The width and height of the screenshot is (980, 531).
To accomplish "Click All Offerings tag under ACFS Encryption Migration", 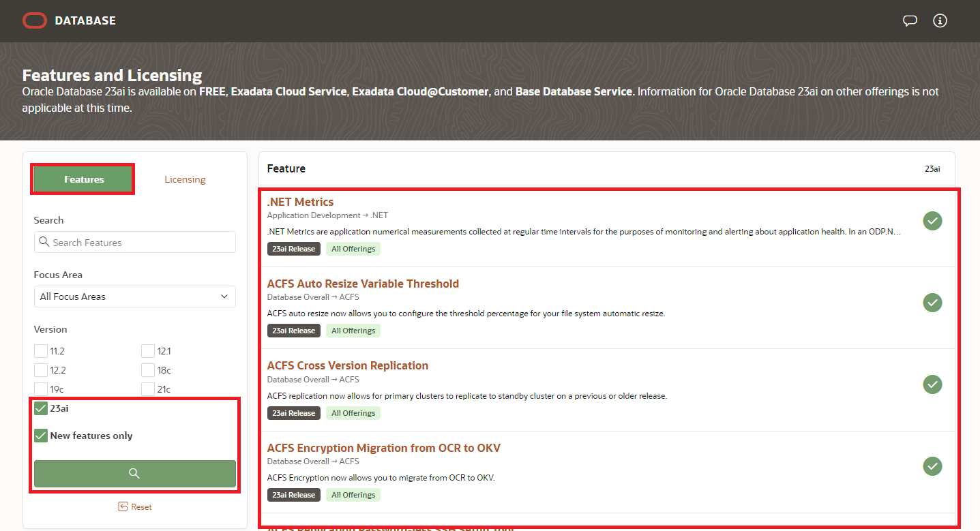I will pyautogui.click(x=353, y=495).
